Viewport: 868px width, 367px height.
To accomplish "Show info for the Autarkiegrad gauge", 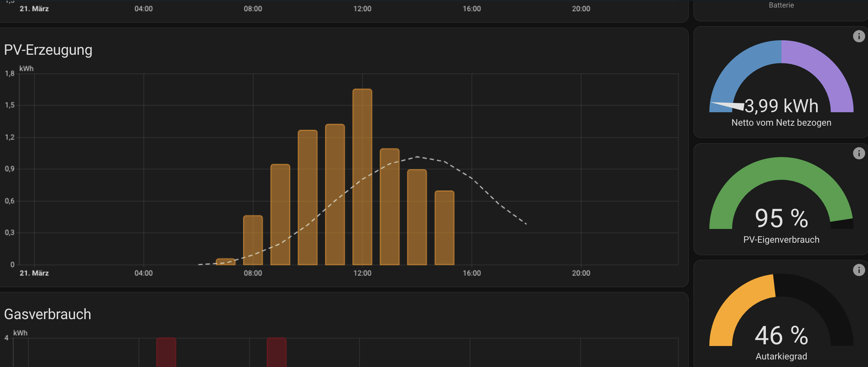I will coord(859,270).
